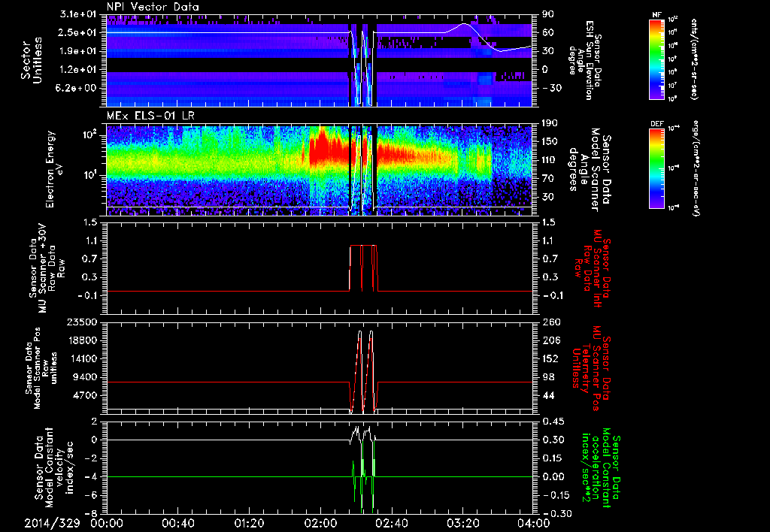The width and height of the screenshot is (770, 532).
Task: Click the -6 velocity tick value
Action: tap(92, 495)
